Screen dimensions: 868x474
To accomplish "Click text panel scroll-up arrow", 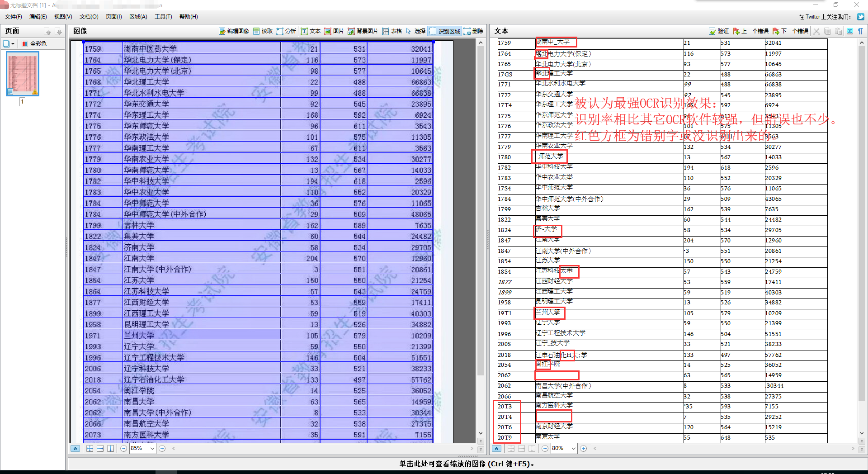I will coord(862,43).
